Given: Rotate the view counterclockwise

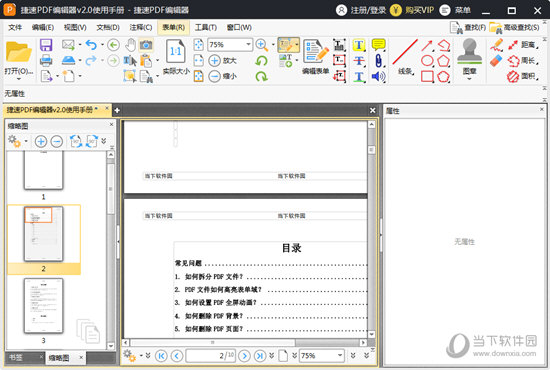Looking at the screenshot, I should coord(261,61).
